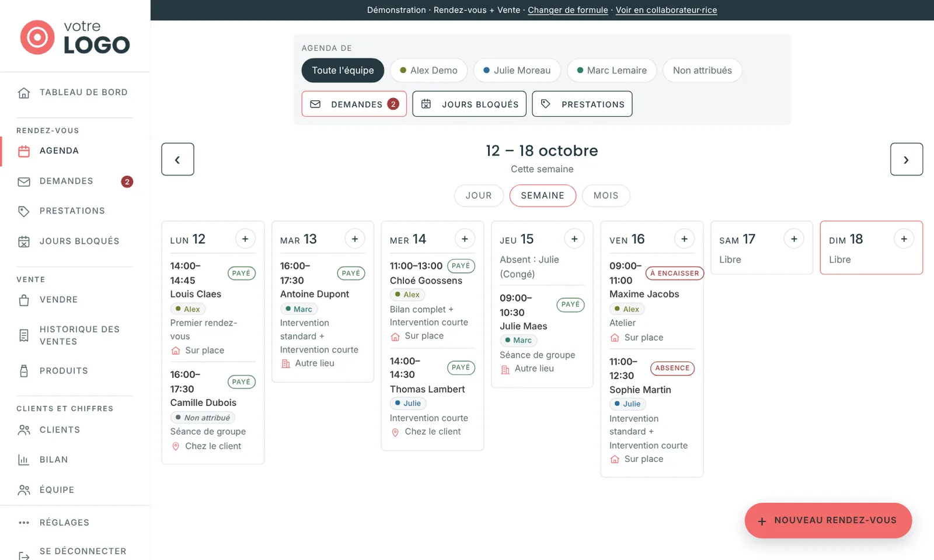Viewport: 934px width, 560px height.
Task: Open Produits bottle icon
Action: [24, 371]
